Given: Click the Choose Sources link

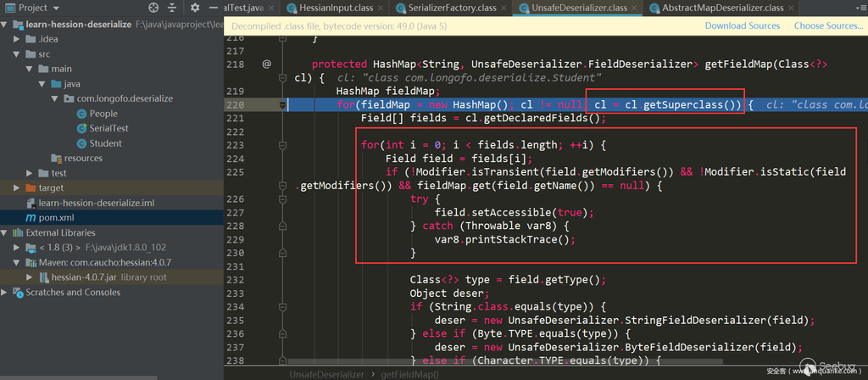Looking at the screenshot, I should coord(827,25).
